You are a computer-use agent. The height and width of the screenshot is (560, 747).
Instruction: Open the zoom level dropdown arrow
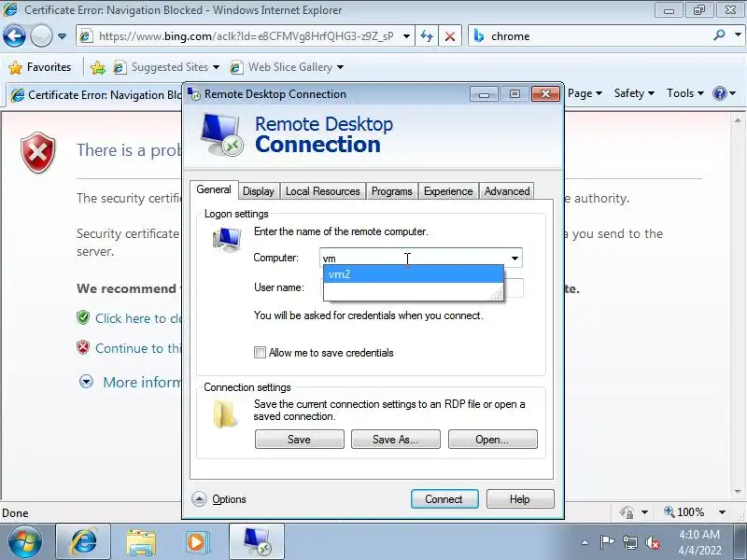[722, 512]
